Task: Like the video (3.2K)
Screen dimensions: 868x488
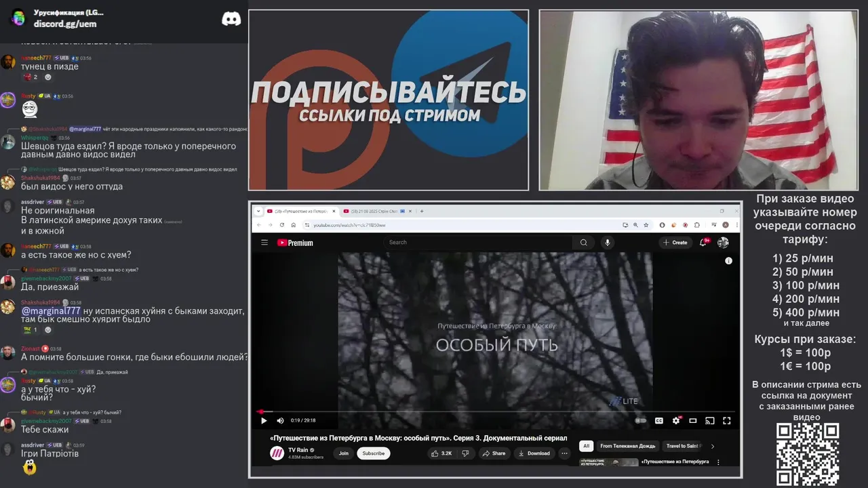Action: pos(441,453)
